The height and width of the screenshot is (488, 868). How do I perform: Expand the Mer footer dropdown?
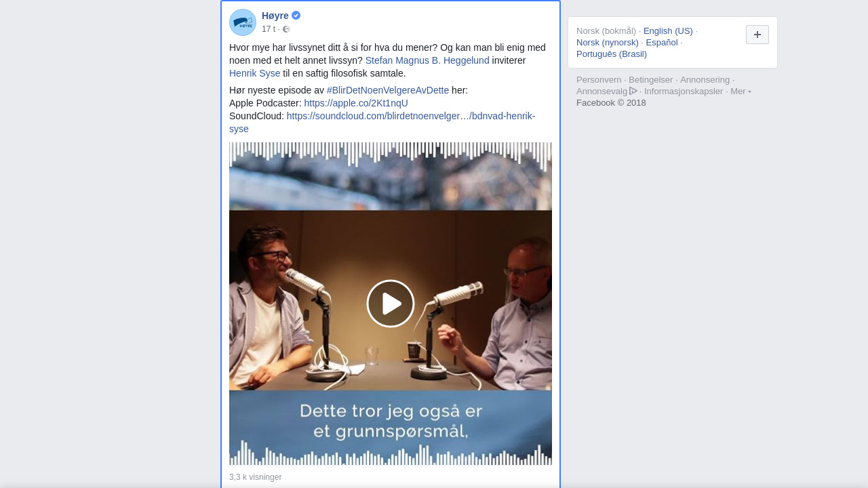pyautogui.click(x=741, y=91)
